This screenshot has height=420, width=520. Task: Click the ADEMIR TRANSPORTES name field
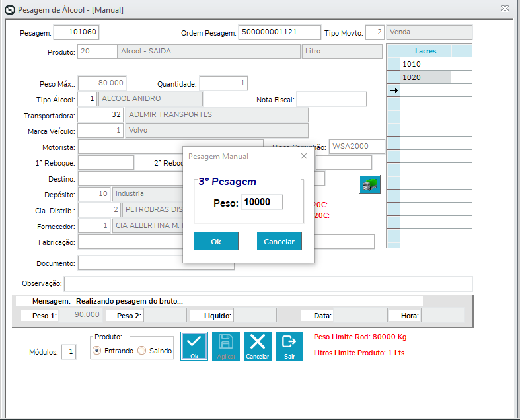point(217,115)
